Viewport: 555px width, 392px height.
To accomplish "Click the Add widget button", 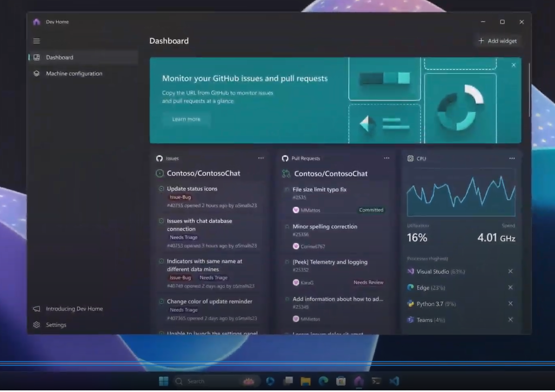I will 498,41.
